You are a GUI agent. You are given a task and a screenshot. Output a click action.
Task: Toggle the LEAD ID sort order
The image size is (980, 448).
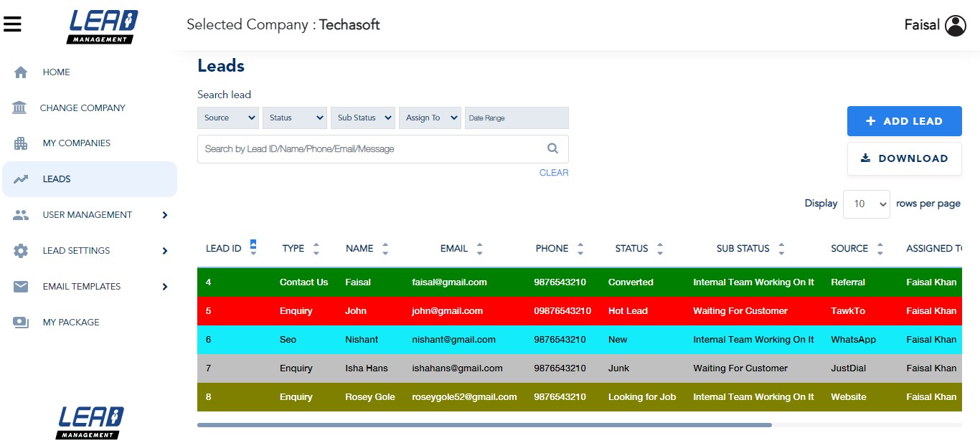click(x=253, y=246)
